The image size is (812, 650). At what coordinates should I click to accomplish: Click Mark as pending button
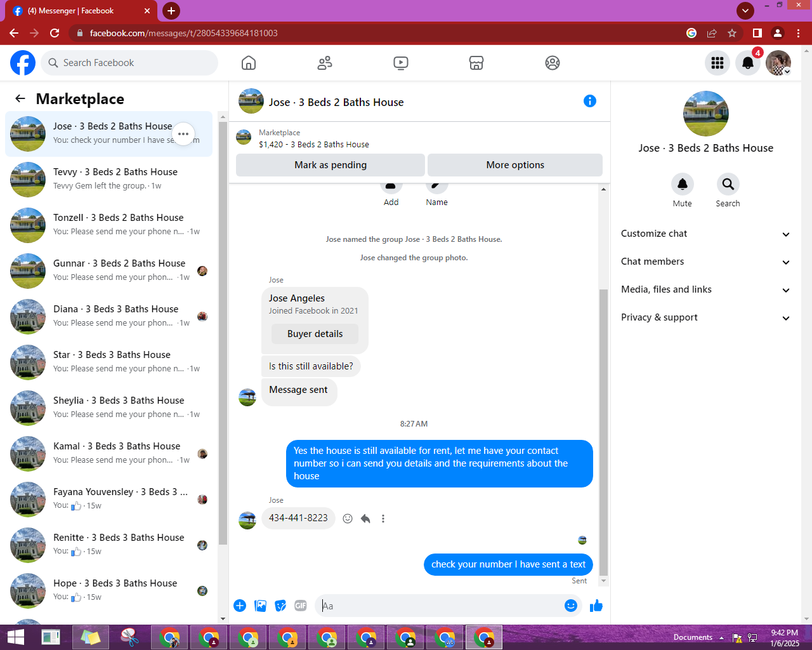coord(331,165)
